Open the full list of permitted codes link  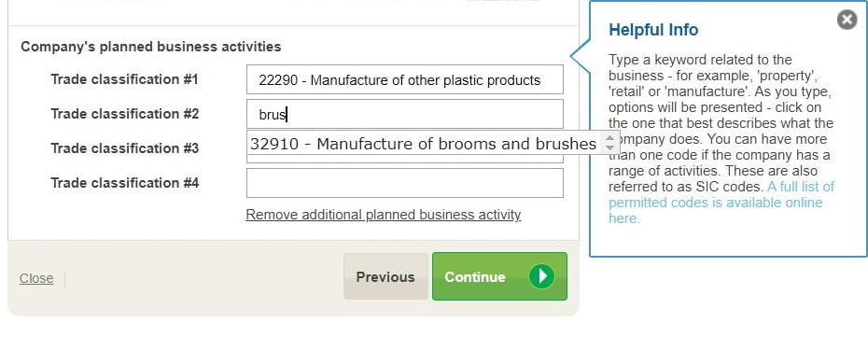point(721,203)
